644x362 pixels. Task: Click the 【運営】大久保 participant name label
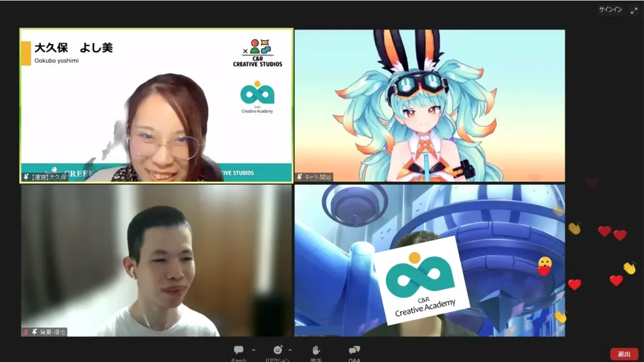coord(49,177)
